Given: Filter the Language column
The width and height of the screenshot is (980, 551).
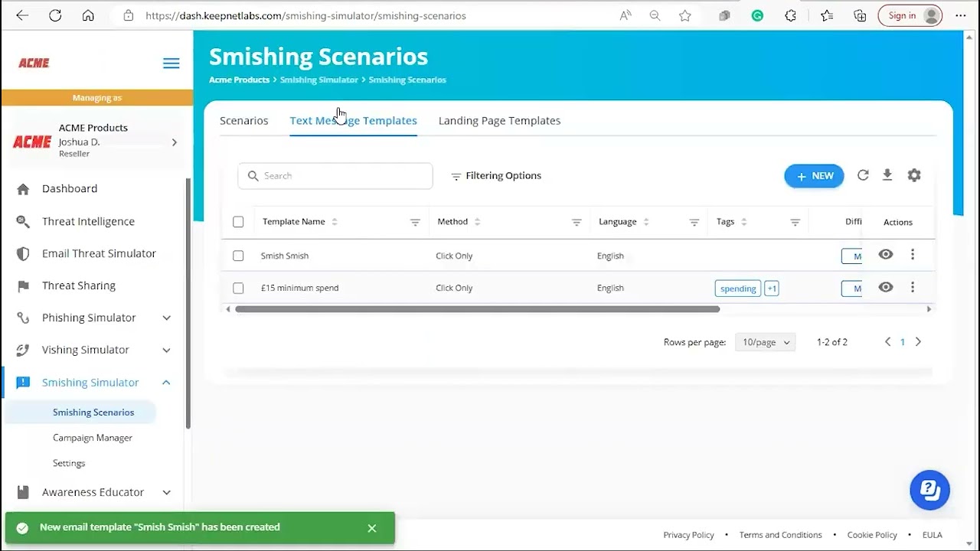Looking at the screenshot, I should [x=694, y=222].
